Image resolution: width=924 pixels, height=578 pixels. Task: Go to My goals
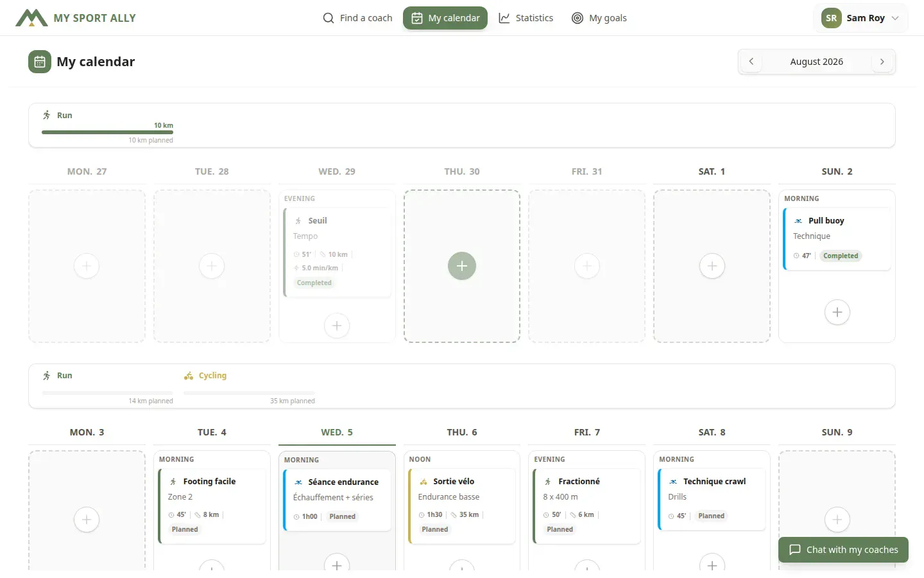pos(599,18)
